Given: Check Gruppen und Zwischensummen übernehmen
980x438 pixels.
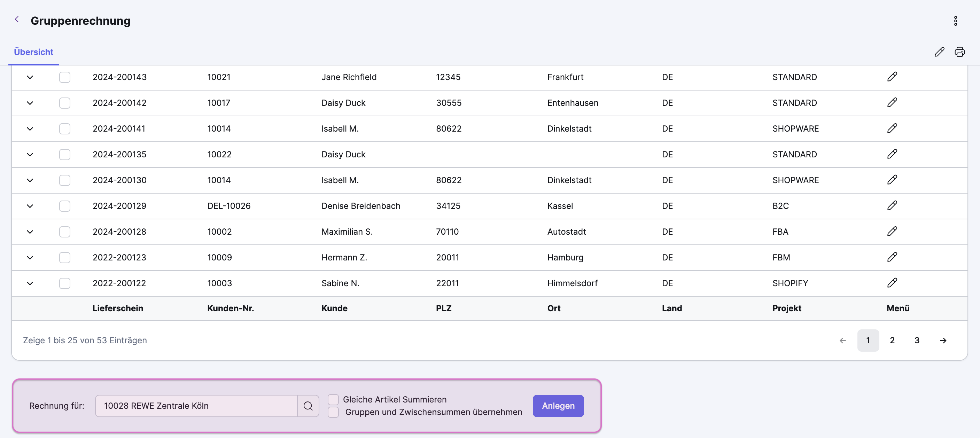Looking at the screenshot, I should click(x=333, y=412).
